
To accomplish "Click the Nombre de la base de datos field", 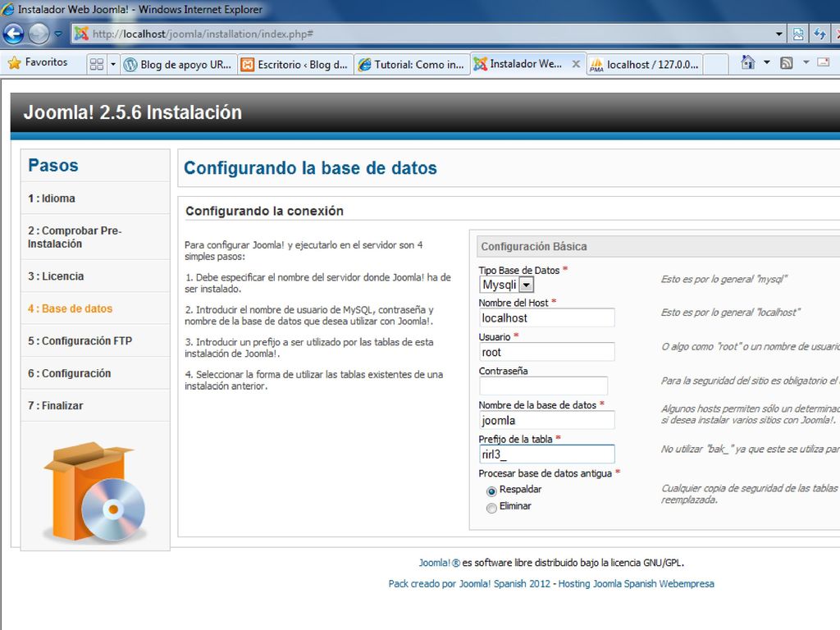I will click(546, 420).
